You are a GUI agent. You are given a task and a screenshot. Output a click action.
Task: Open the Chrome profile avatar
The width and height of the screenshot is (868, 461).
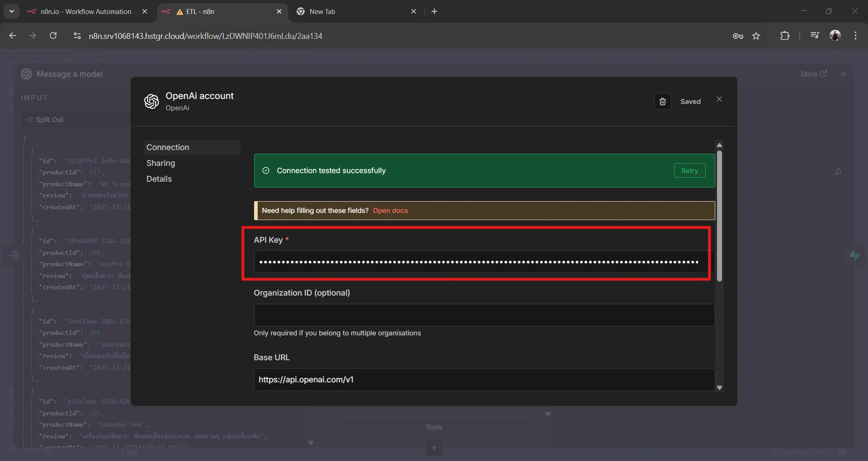835,35
